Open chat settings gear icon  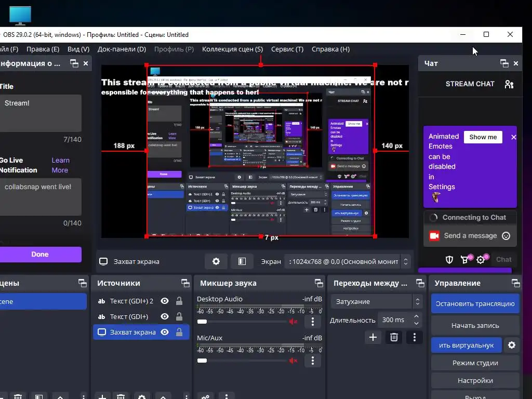coord(481,260)
